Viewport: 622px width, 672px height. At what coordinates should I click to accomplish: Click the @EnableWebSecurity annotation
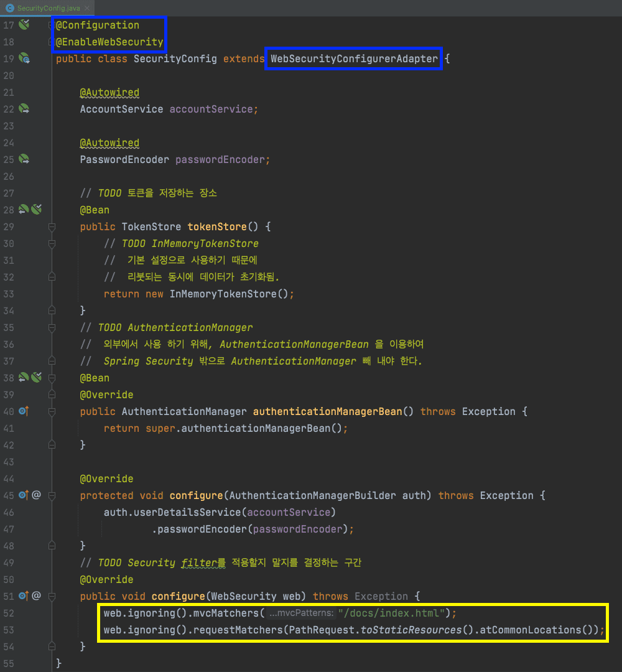pos(109,42)
